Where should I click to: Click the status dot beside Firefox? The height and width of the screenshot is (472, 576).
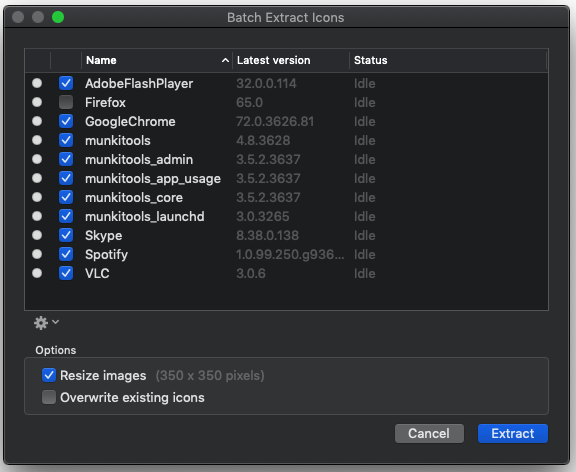point(37,102)
